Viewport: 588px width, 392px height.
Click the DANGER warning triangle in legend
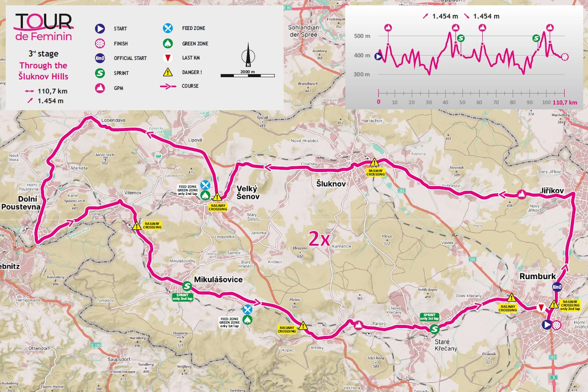tap(168, 72)
